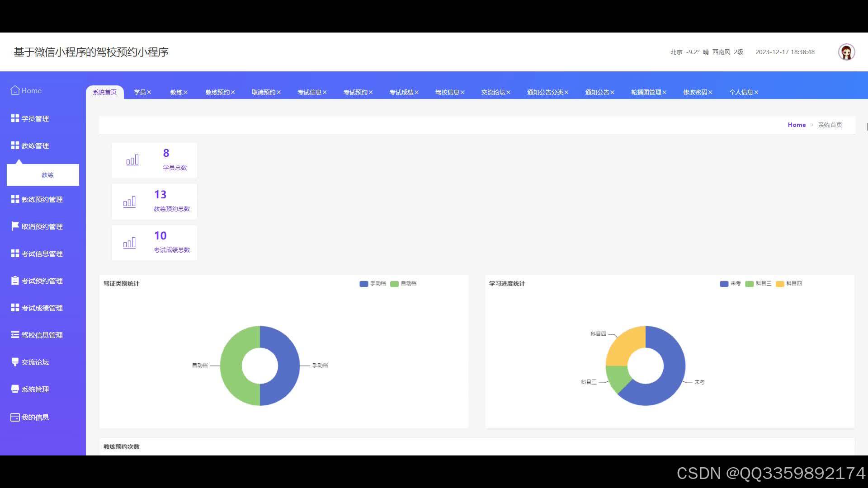
Task: Expand 教练预约管理 sidebar menu
Action: coord(43,199)
